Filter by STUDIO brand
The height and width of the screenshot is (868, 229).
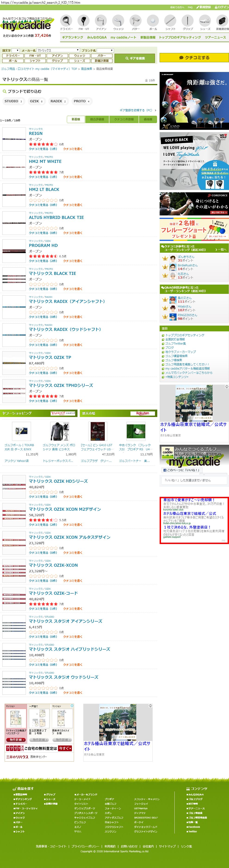point(13,101)
